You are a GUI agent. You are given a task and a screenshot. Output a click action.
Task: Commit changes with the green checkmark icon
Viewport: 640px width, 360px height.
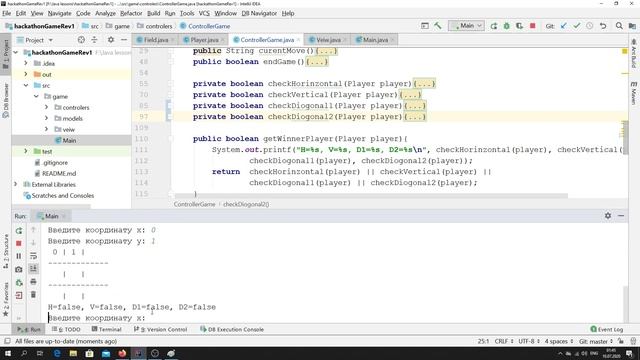577,26
